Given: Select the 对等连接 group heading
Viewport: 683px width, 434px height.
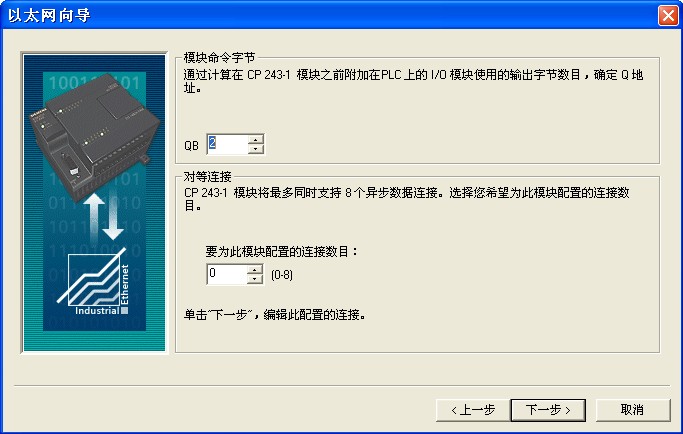Looking at the screenshot, I should tap(207, 177).
